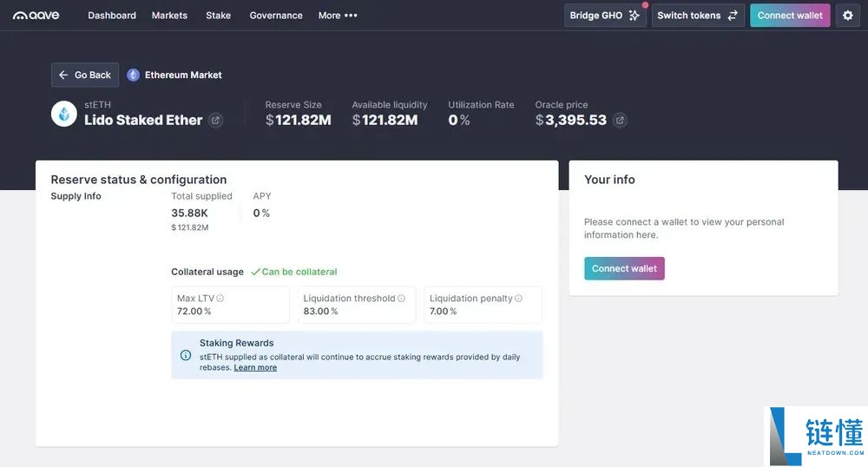This screenshot has width=868, height=467.
Task: Expand the More menu
Action: (x=338, y=16)
